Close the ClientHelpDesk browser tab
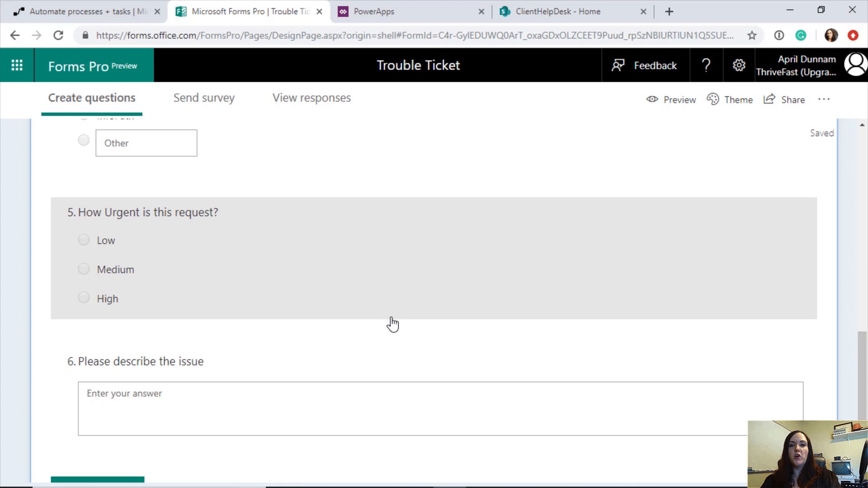868x488 pixels. pyautogui.click(x=643, y=11)
